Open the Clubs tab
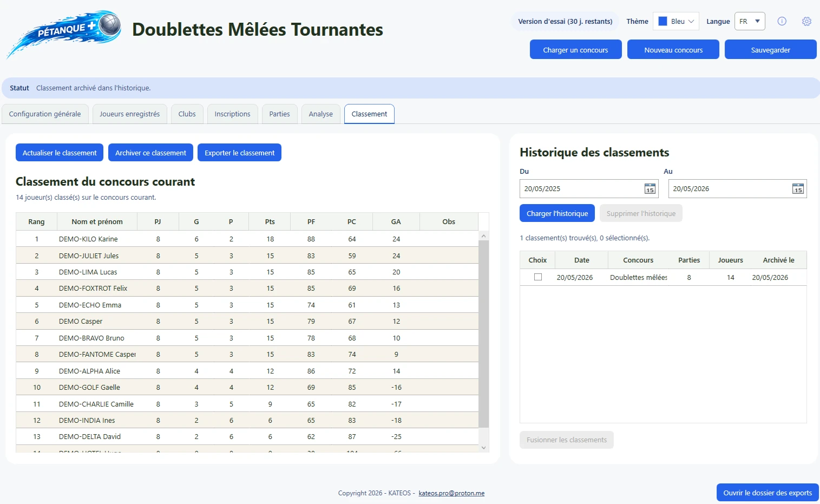Image resolution: width=820 pixels, height=504 pixels. (187, 114)
